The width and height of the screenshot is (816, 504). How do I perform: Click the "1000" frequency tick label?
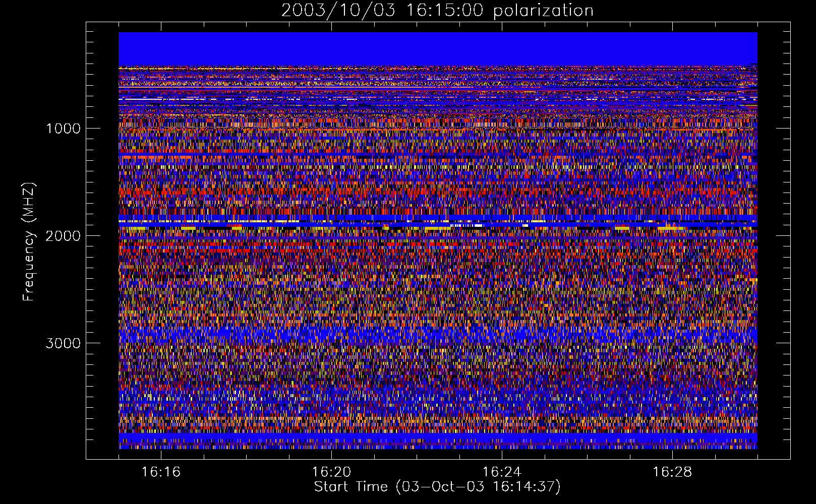(63, 129)
